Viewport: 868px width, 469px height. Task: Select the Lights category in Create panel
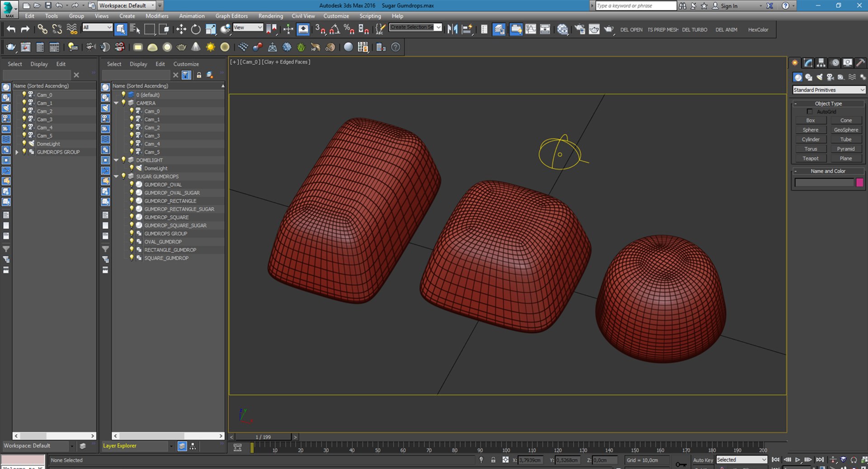click(x=820, y=77)
